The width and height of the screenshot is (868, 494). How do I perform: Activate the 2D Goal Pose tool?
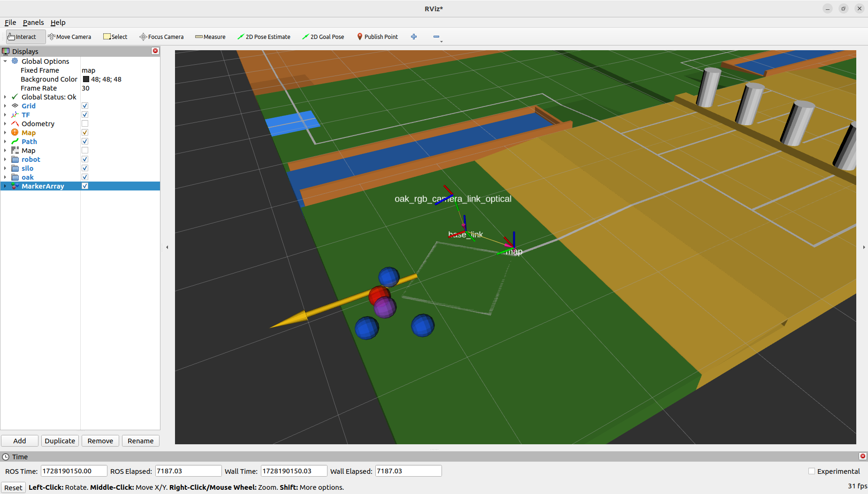(x=323, y=37)
